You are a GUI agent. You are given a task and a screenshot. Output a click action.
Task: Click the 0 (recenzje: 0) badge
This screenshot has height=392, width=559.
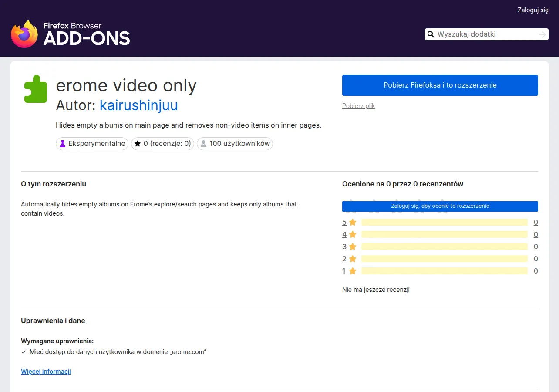click(162, 143)
